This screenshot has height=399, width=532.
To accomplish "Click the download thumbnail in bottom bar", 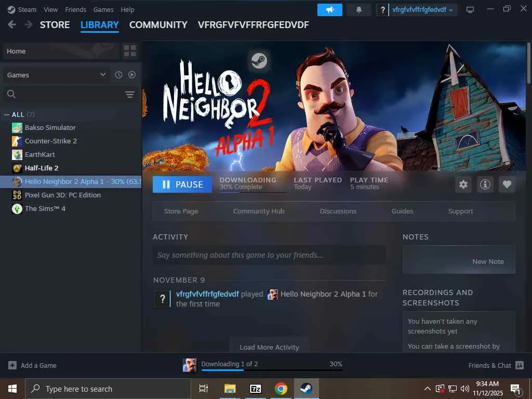I will (x=190, y=365).
